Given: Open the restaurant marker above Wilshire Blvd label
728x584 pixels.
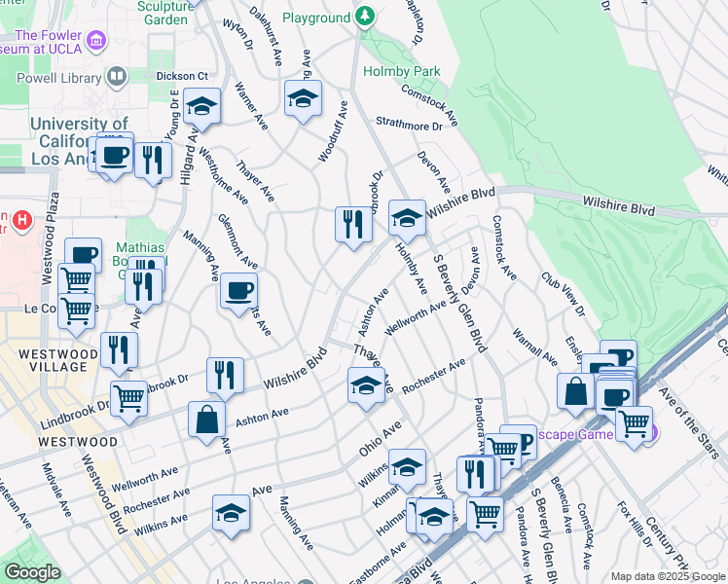Looking at the screenshot, I should coord(225,375).
